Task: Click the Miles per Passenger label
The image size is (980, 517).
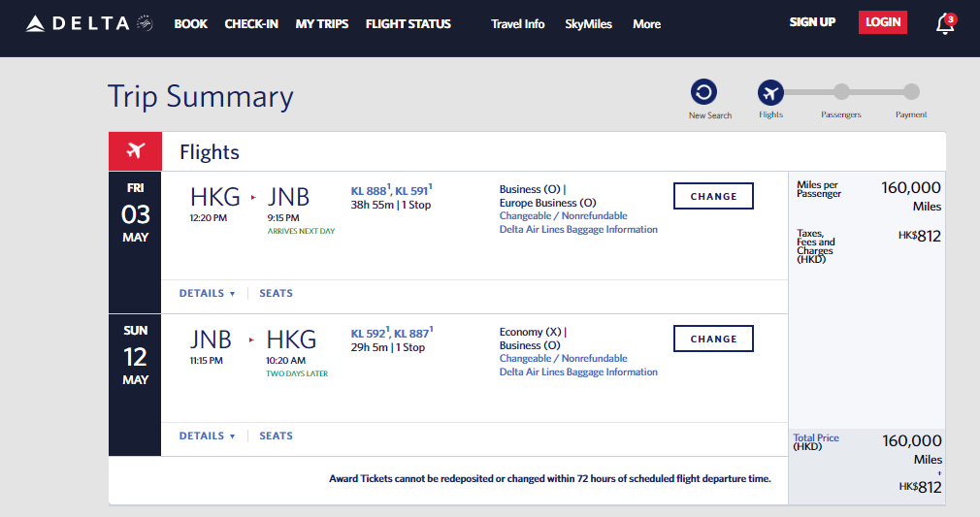Action: [x=819, y=189]
